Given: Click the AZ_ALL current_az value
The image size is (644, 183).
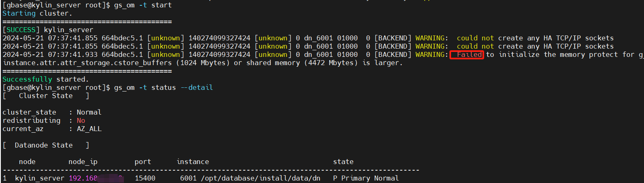Looking at the screenshot, I should coord(89,129).
